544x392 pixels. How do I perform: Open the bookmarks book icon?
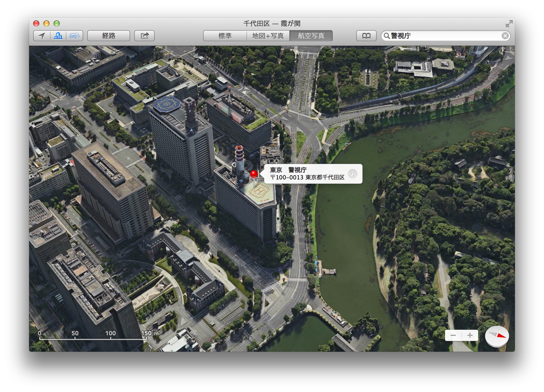pos(366,36)
